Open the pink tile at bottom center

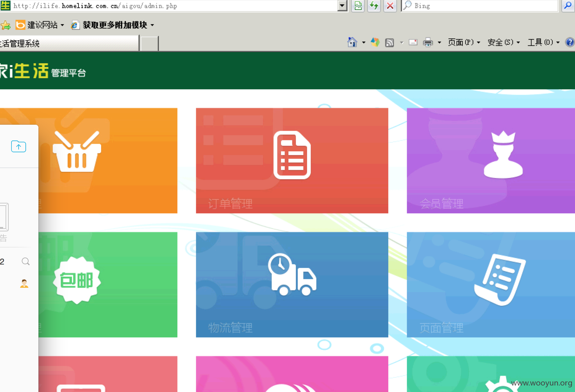coord(292,374)
